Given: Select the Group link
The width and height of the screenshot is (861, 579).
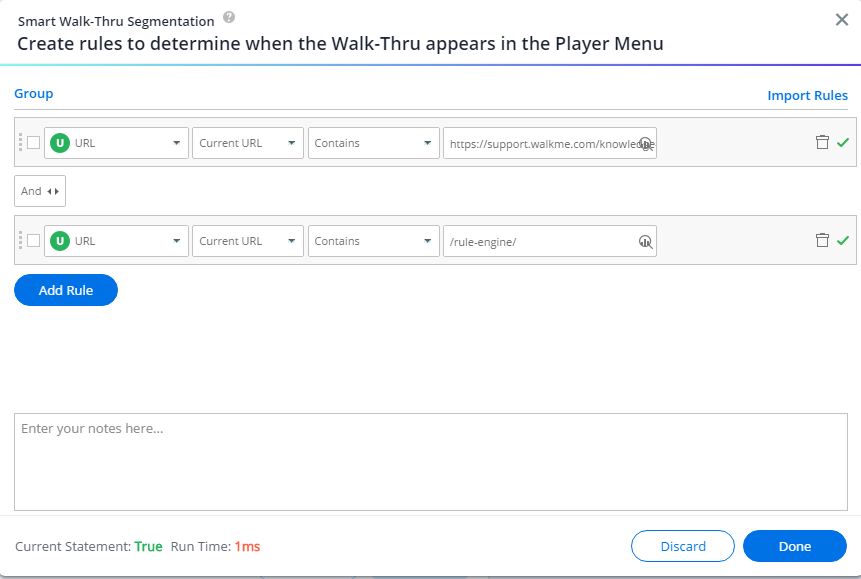Looking at the screenshot, I should coord(33,94).
